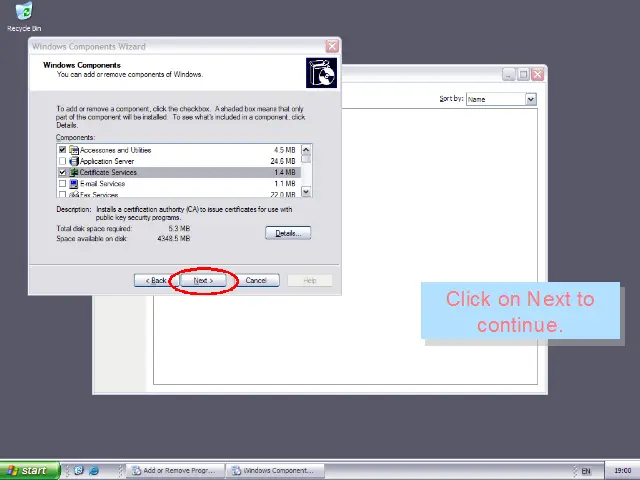This screenshot has width=640, height=480.
Task: Select the E-mail Services row text
Action: [102, 184]
